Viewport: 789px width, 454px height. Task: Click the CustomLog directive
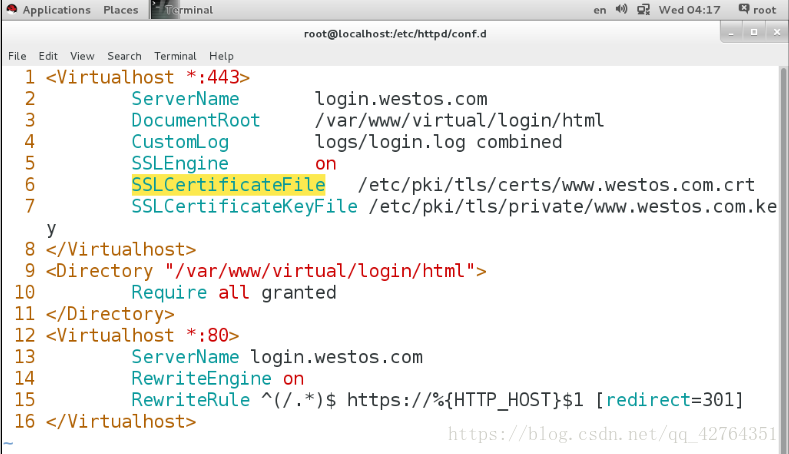pyautogui.click(x=180, y=142)
